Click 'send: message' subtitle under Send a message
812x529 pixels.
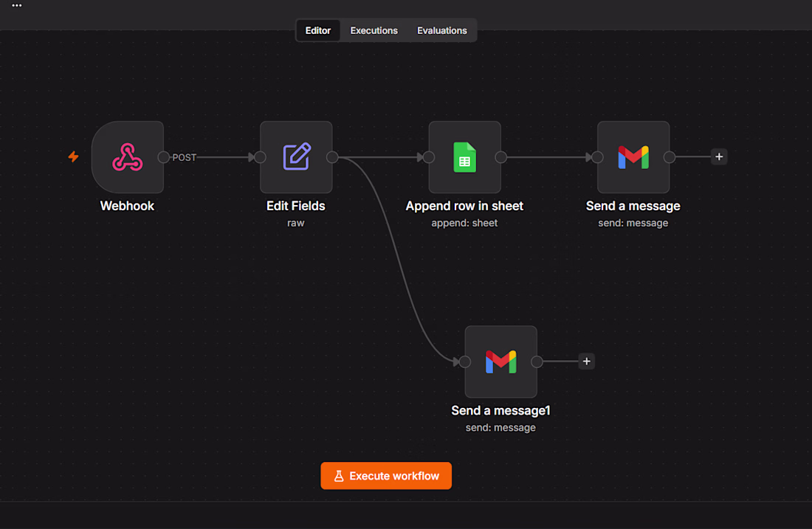(x=633, y=223)
